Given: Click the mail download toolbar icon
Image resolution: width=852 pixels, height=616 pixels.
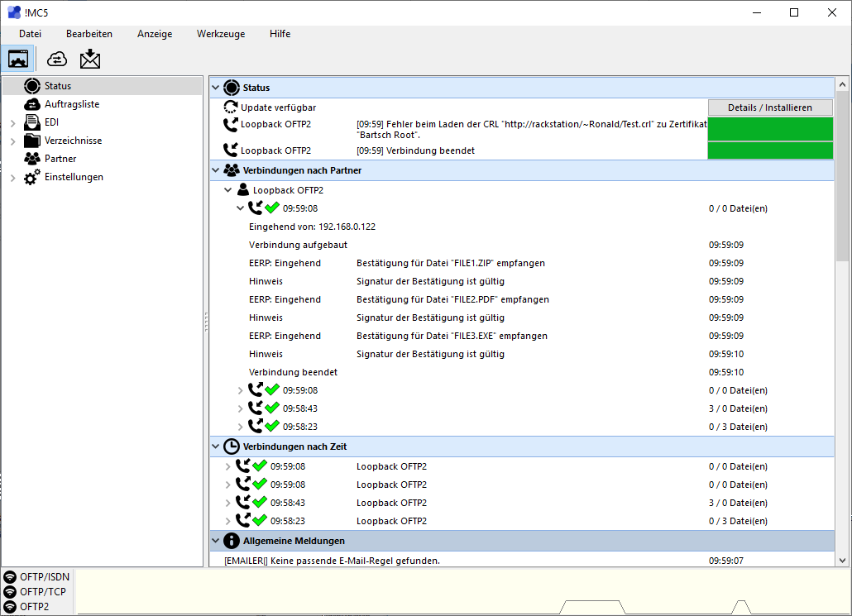Looking at the screenshot, I should click(x=90, y=59).
